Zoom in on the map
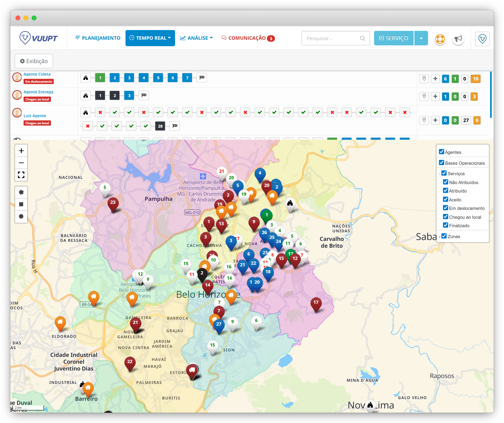 tap(21, 151)
